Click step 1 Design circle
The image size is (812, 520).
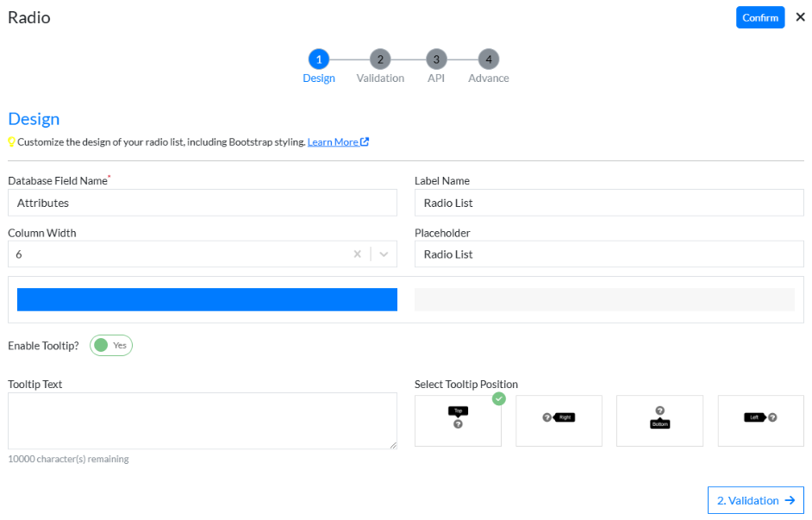click(x=319, y=60)
